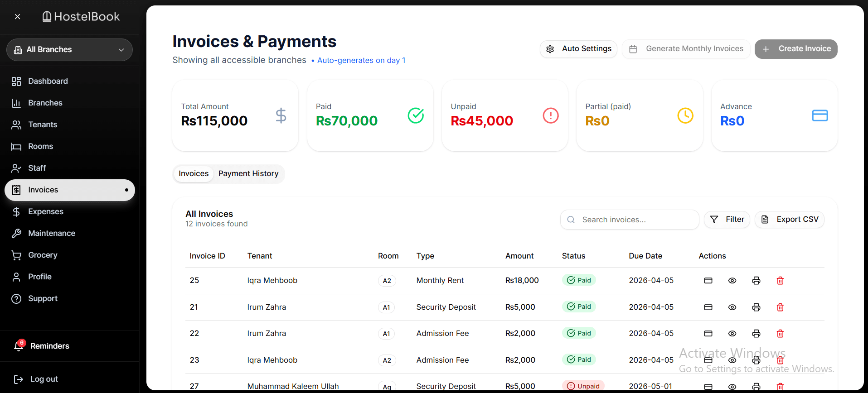Open Profile page
Image resolution: width=868 pixels, height=393 pixels.
point(69,277)
